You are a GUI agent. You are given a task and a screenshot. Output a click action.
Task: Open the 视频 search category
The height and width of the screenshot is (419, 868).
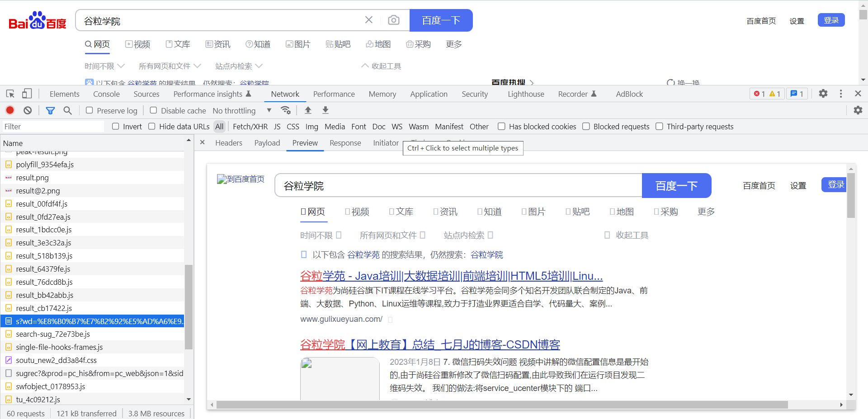click(x=138, y=44)
